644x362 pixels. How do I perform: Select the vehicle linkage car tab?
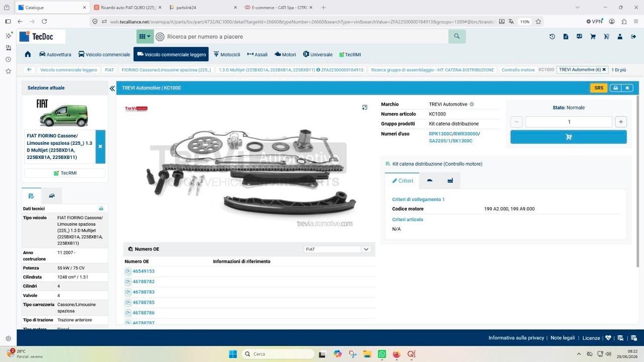(x=429, y=180)
